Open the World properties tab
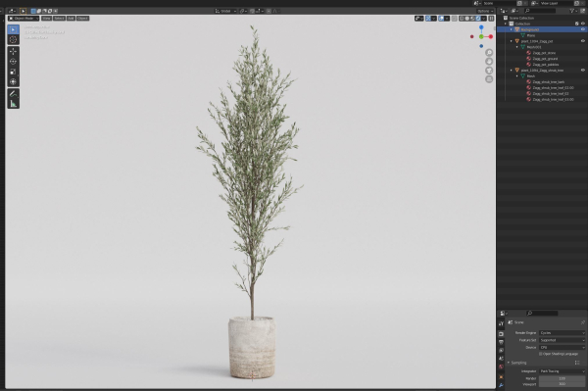Screen dimensions: 588x391 pyautogui.click(x=502, y=367)
